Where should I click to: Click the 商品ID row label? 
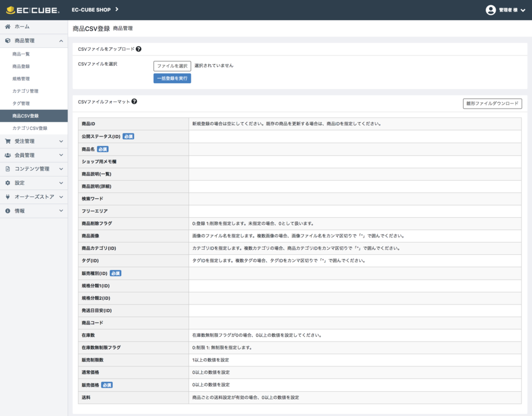[88, 124]
